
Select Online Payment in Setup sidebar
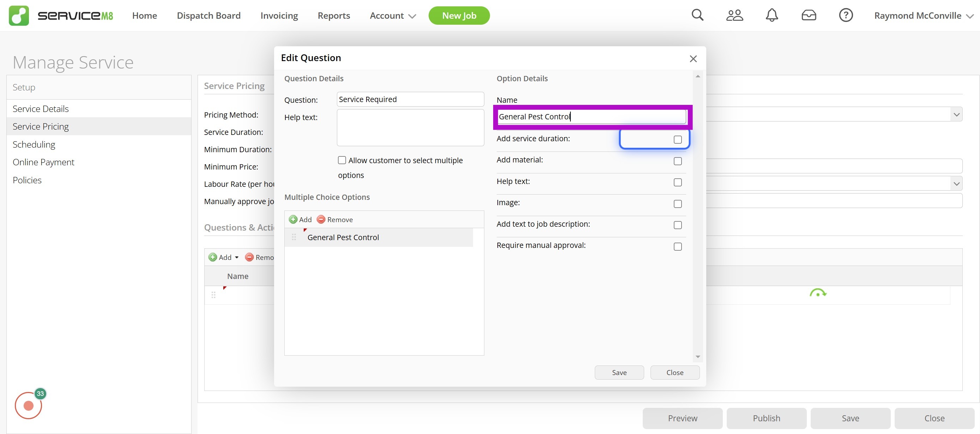coord(99,162)
